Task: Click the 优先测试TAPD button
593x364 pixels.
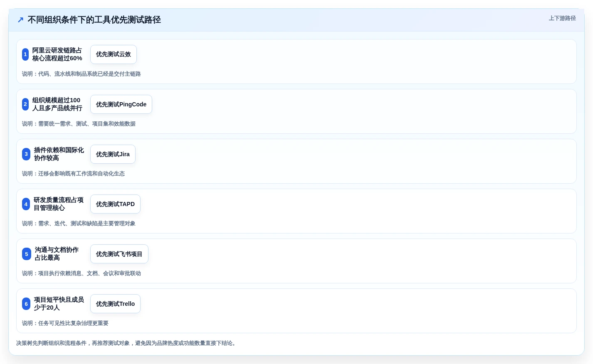Action: coord(115,204)
